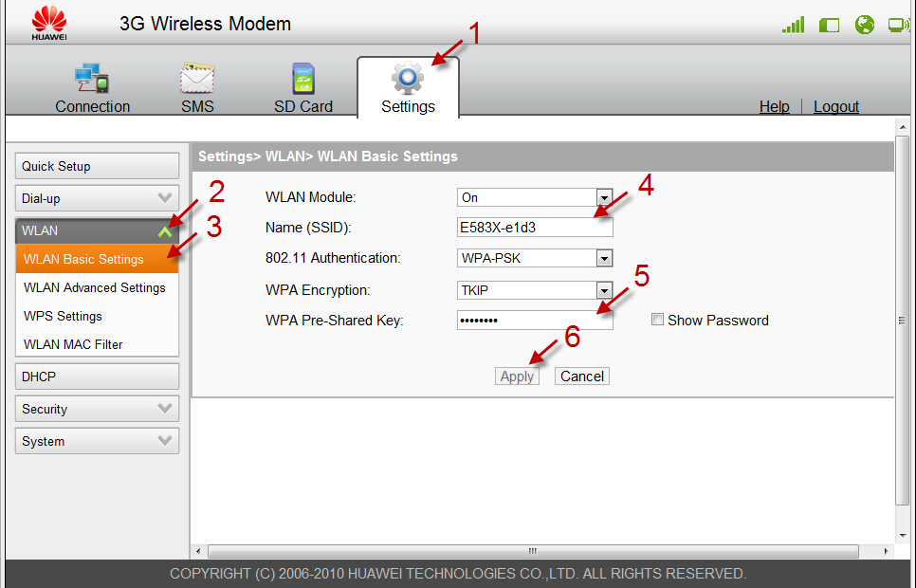Check the signal strength bars icon

[793, 25]
